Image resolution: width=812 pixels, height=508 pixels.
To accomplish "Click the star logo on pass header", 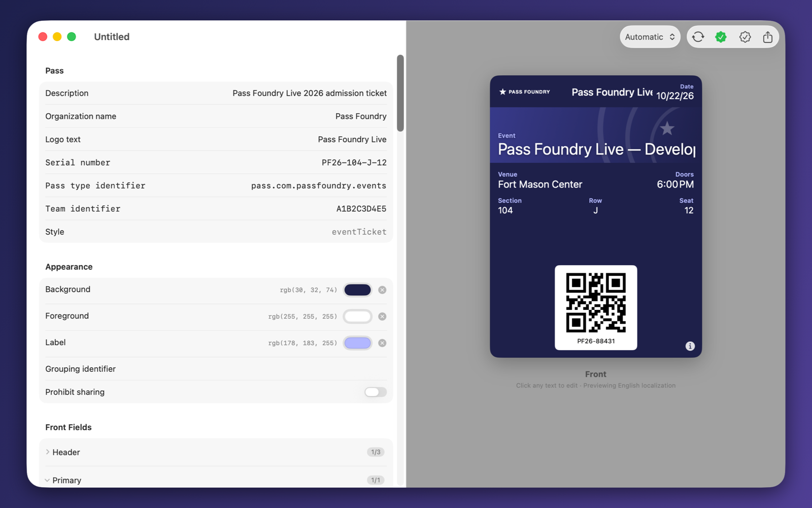I will click(x=502, y=92).
